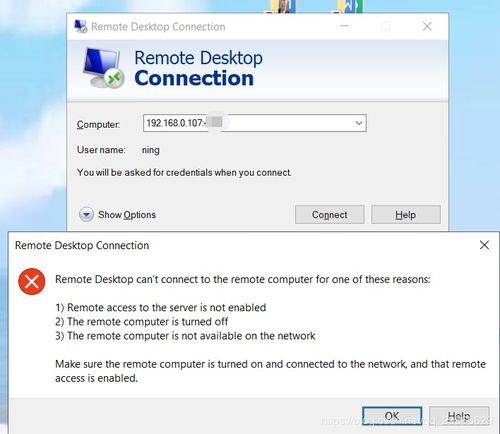Viewport: 500px width, 434px height.
Task: Close the Remote Desktop Connection window
Action: pos(427,26)
